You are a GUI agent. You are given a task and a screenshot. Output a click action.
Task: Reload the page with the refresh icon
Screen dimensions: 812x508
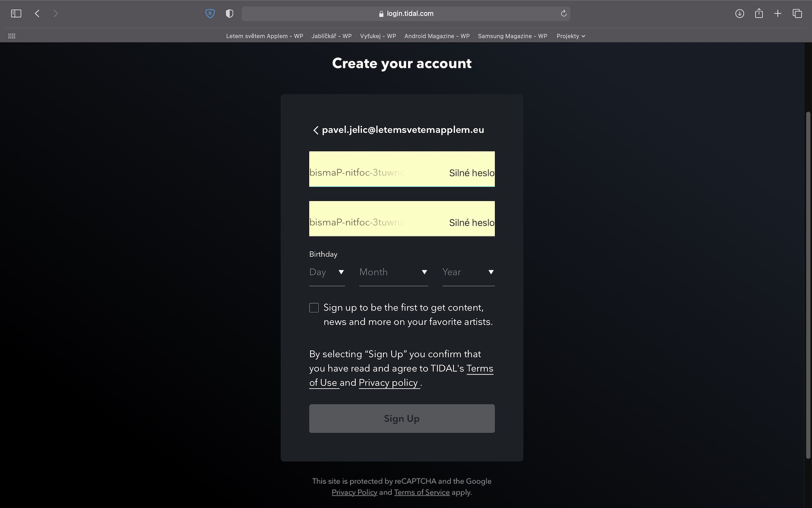click(564, 14)
